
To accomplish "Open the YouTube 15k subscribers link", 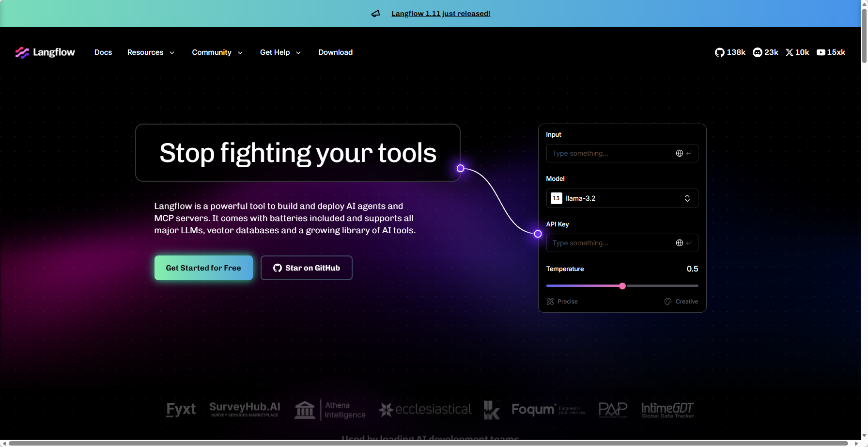I will coord(831,52).
